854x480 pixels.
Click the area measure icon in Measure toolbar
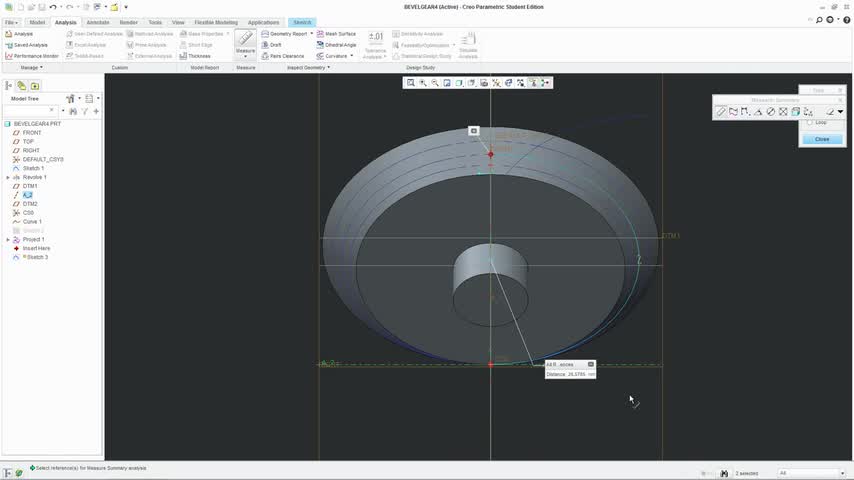[x=783, y=112]
